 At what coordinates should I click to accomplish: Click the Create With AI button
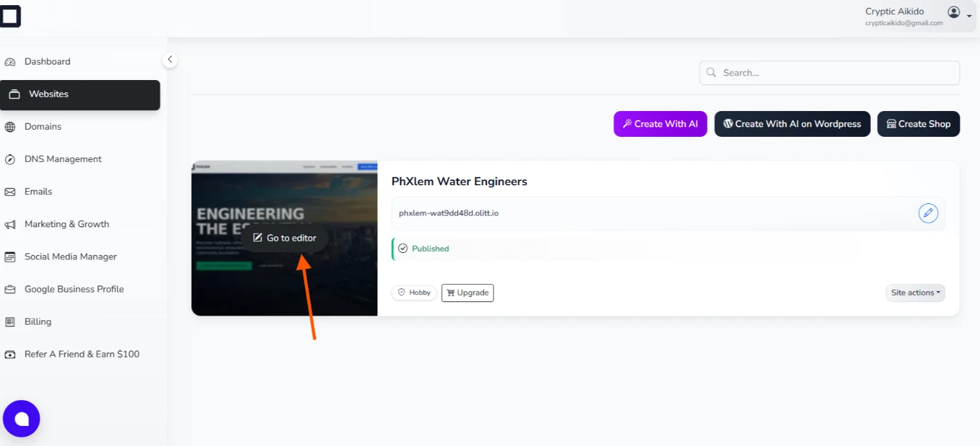pos(660,124)
